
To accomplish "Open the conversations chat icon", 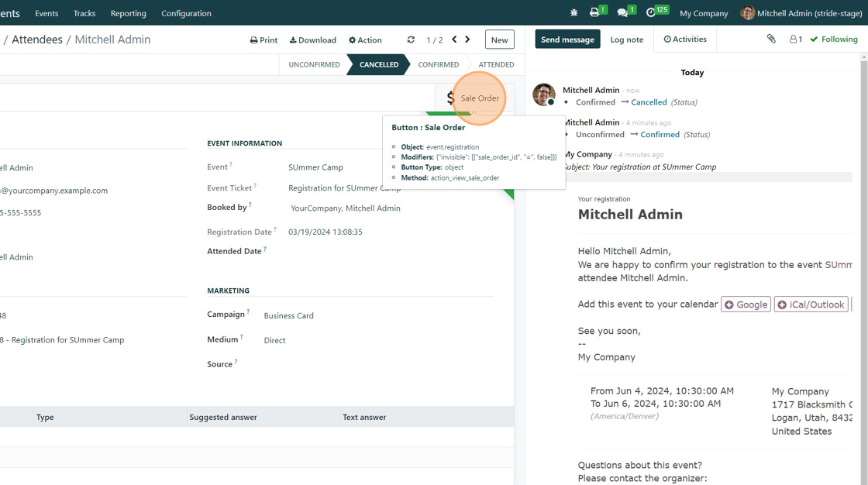I will pos(622,12).
